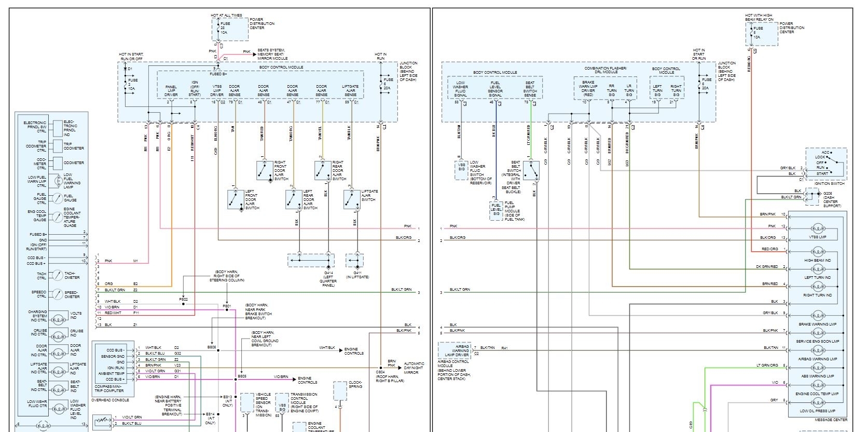
Task: Click the G411 liftgate ground box
Action: (x=355, y=260)
